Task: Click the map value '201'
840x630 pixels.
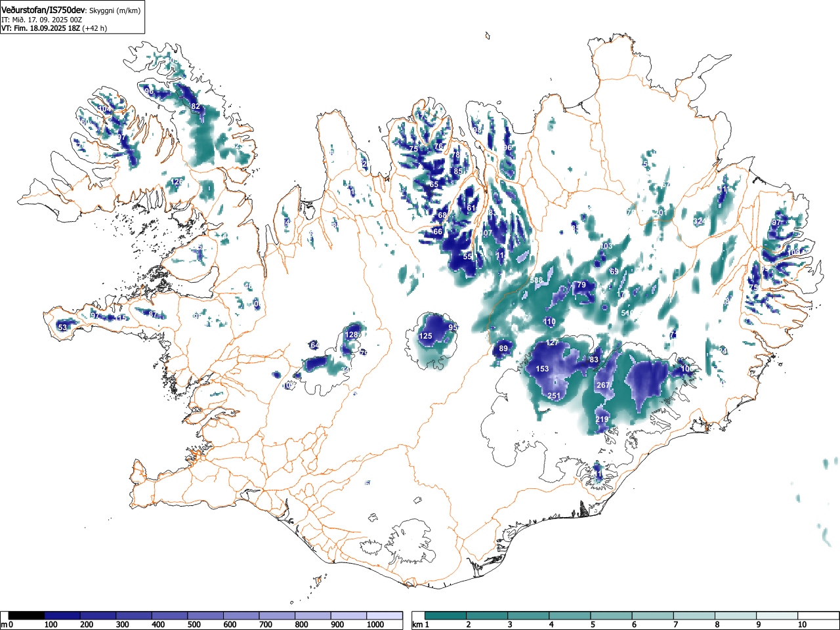Action: tap(661, 213)
